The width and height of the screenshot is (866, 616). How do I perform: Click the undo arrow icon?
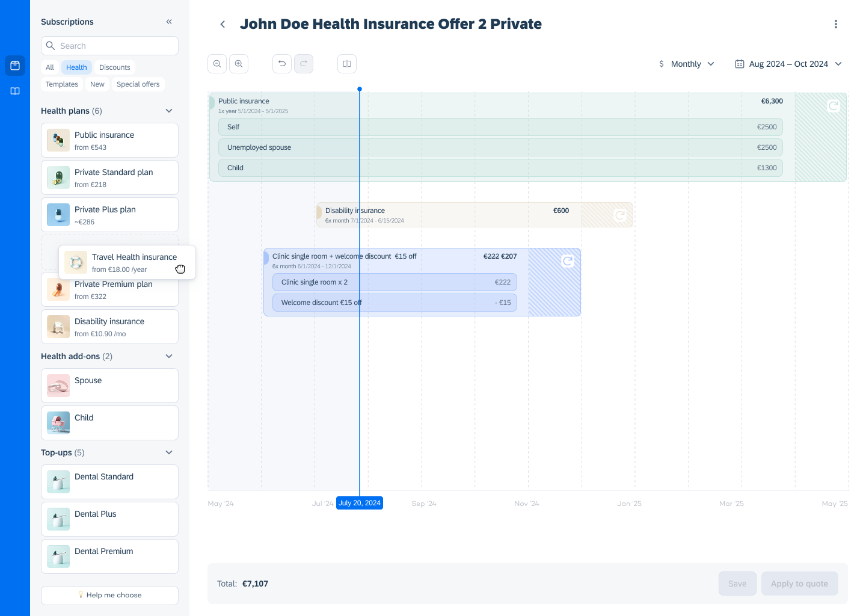(x=282, y=64)
